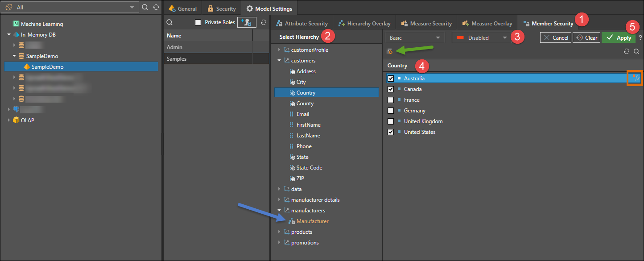The height and width of the screenshot is (261, 644).
Task: Click the Apply button
Action: (619, 38)
